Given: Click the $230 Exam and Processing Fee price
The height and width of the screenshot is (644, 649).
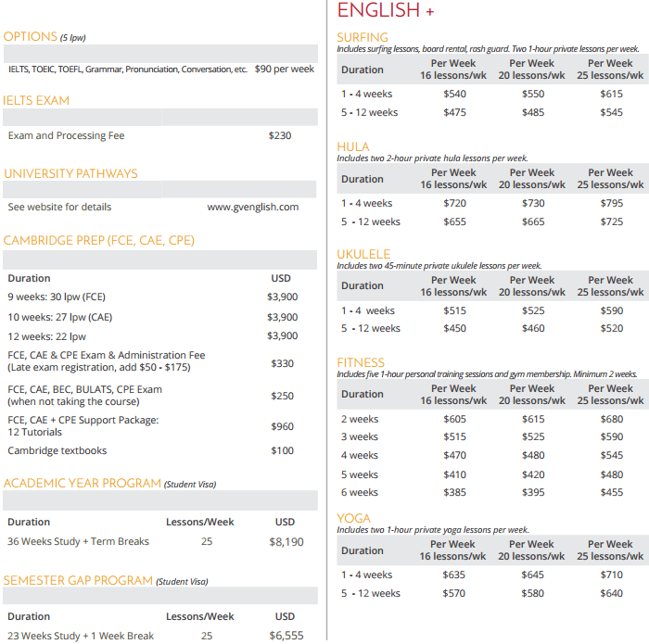Looking at the screenshot, I should point(280,136).
